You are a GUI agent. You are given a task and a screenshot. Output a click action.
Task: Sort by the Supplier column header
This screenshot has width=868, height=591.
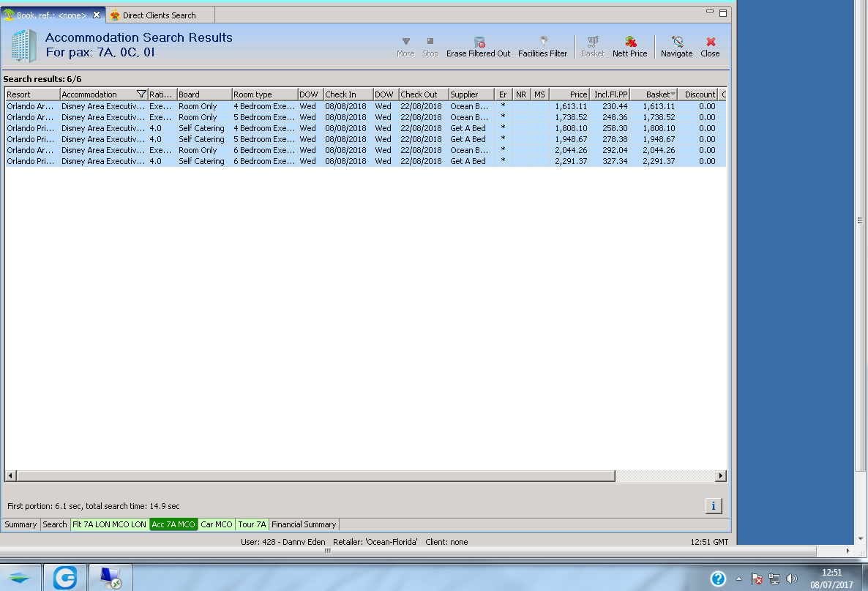[x=471, y=94]
